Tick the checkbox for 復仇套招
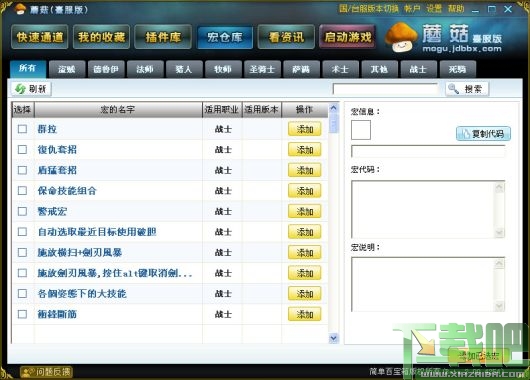Image resolution: width=530 pixels, height=380 pixels. [22, 149]
